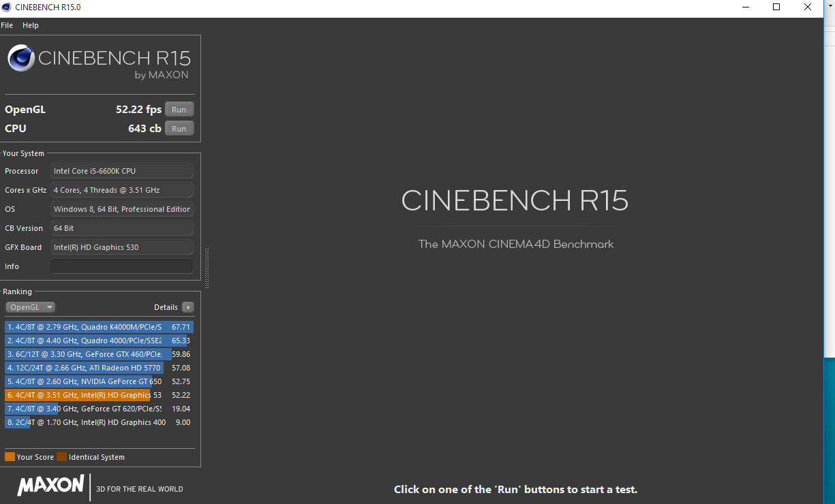The height and width of the screenshot is (504, 835).
Task: Click the Info input field
Action: 122,266
